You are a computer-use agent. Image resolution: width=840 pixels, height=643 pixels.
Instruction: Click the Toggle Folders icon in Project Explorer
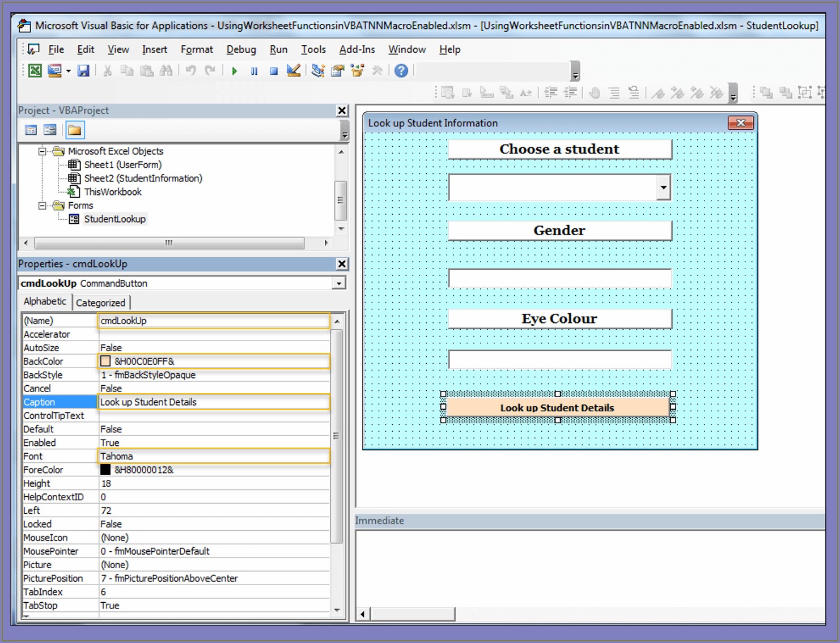click(74, 130)
